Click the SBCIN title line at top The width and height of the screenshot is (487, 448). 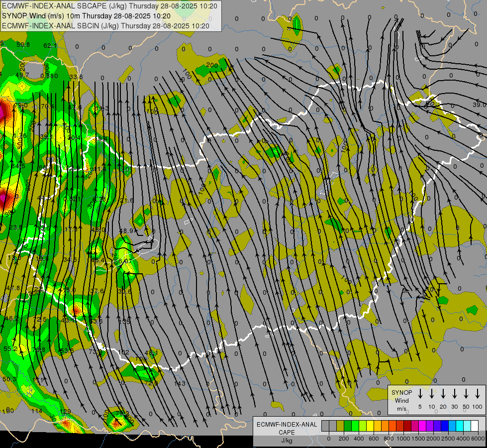coord(105,26)
